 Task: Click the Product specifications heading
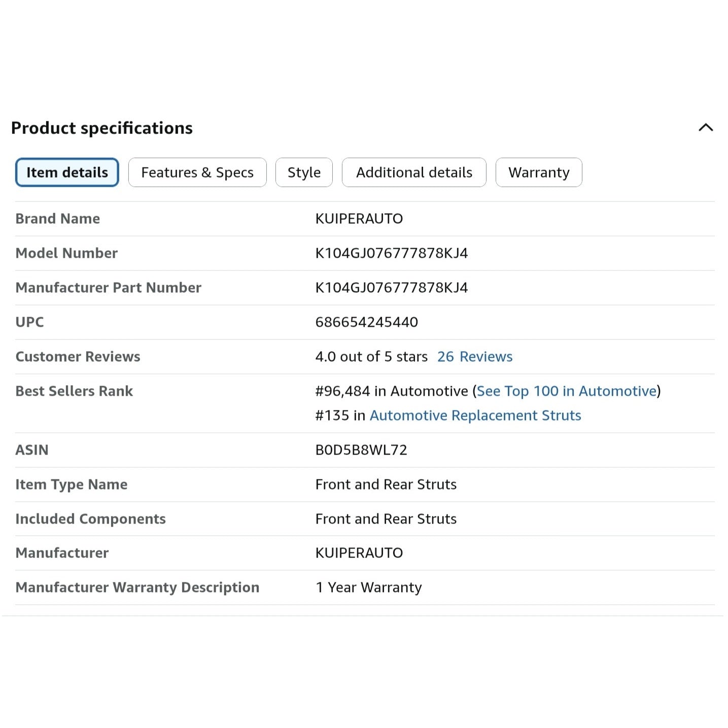(x=102, y=128)
